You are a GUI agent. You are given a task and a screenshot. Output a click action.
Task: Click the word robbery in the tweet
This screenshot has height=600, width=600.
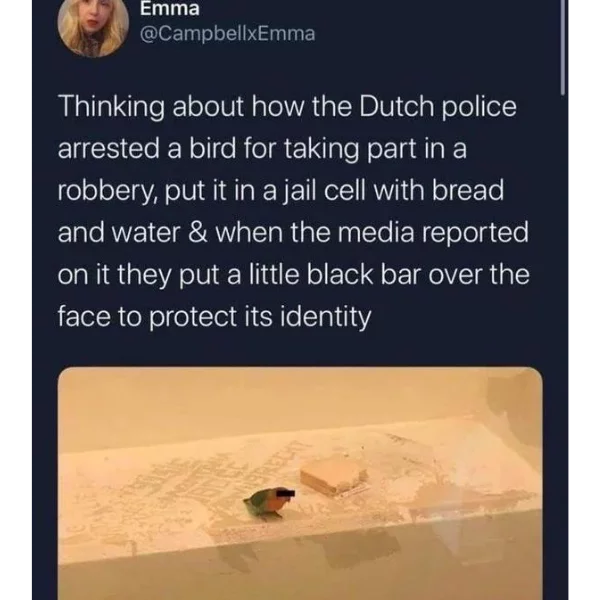(106, 191)
